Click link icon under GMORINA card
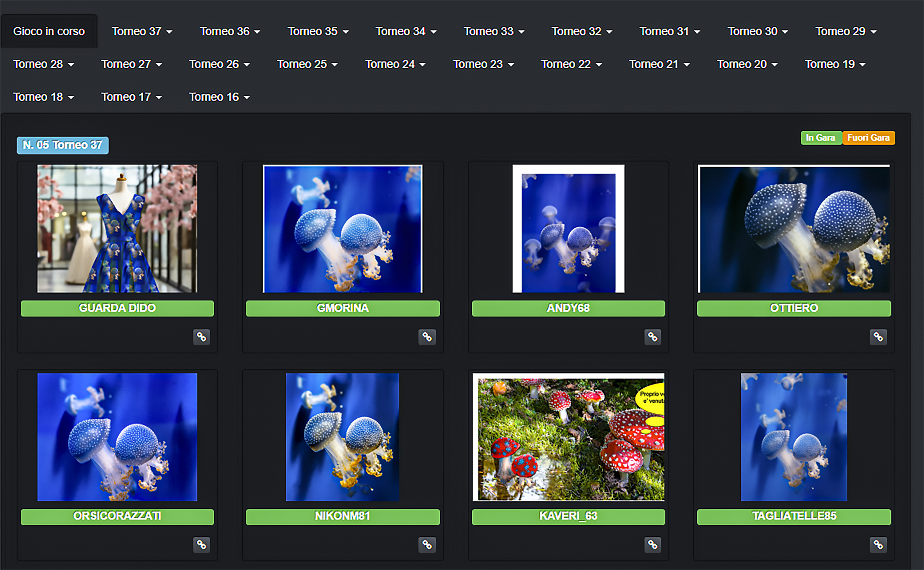 pos(427,337)
